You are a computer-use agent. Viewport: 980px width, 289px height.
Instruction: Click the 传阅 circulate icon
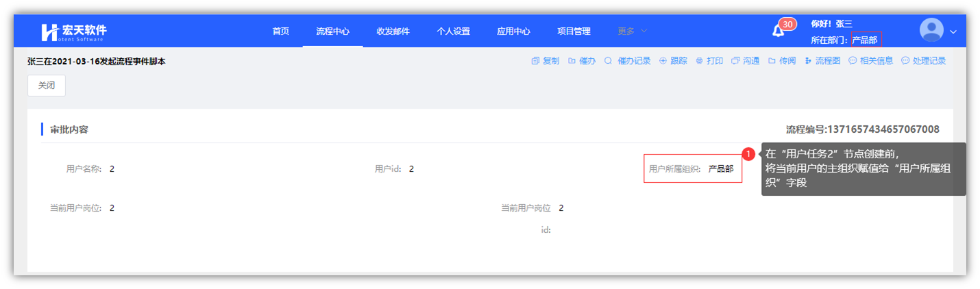(x=772, y=61)
